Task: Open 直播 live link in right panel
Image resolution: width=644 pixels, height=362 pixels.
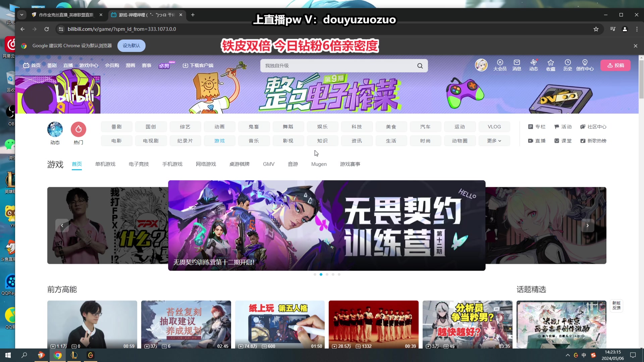Action: pyautogui.click(x=537, y=141)
